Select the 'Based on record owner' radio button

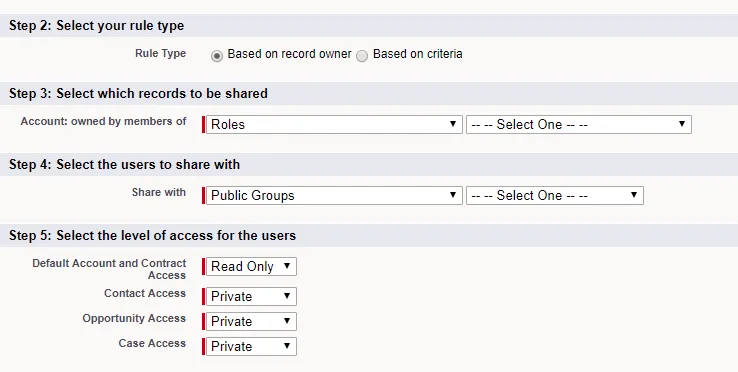(217, 56)
